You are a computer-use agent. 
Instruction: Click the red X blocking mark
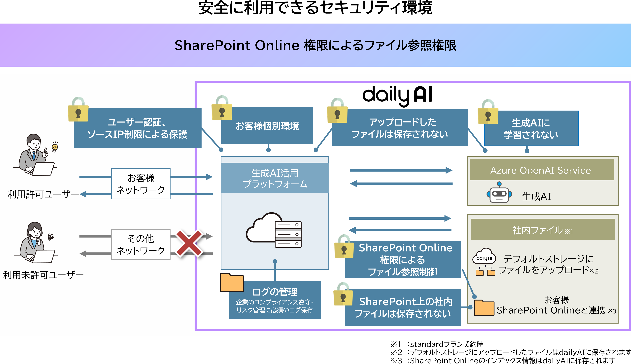189,243
